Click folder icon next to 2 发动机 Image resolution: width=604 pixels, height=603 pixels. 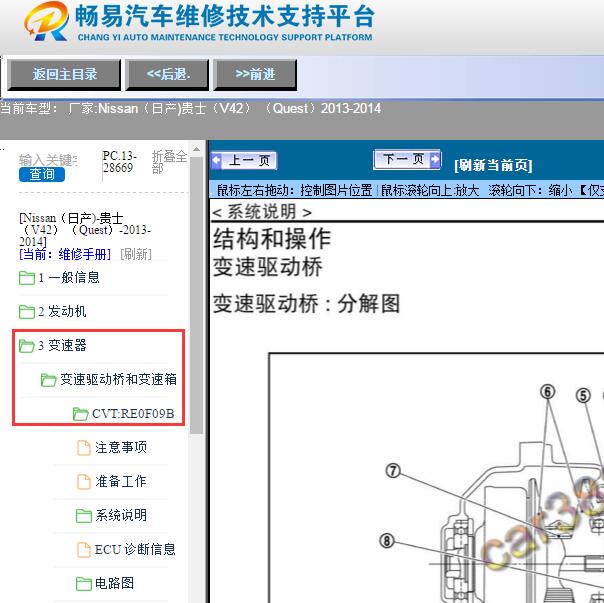(x=27, y=312)
